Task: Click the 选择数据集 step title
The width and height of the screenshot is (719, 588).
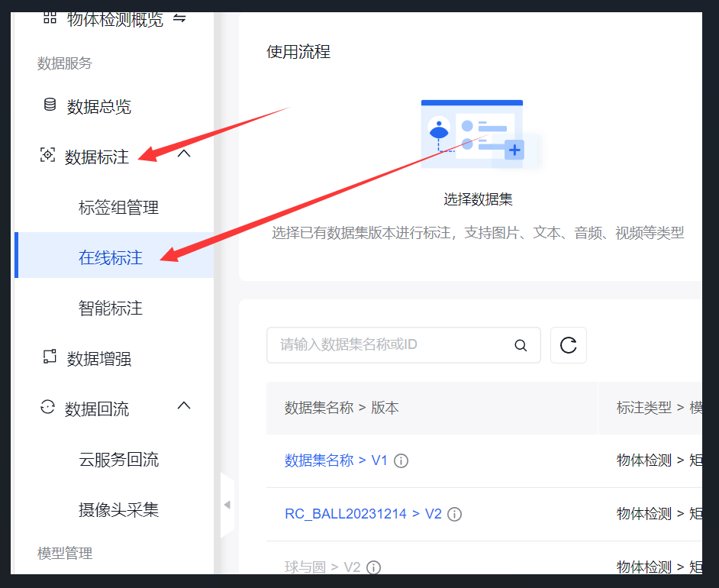Action: click(x=479, y=199)
